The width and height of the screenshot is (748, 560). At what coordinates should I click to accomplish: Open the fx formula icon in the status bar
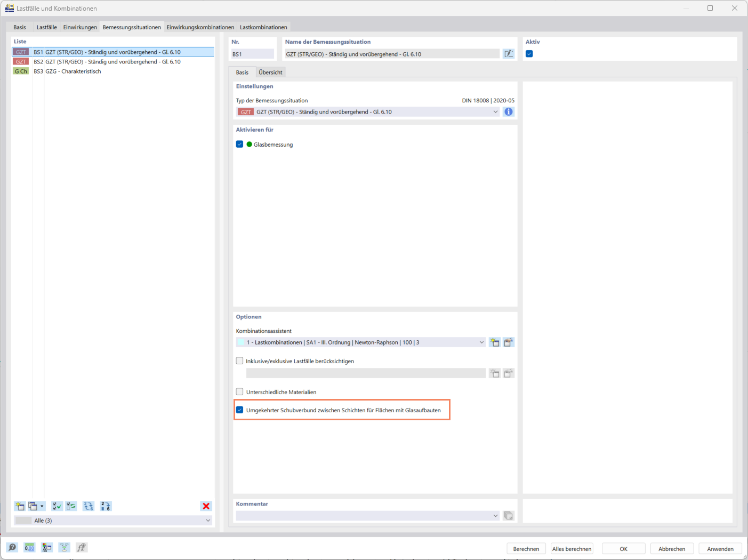pos(82,547)
